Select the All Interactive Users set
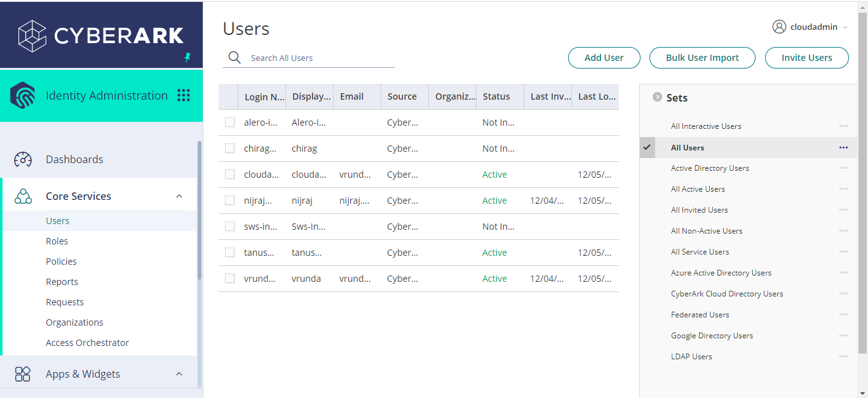The height and width of the screenshot is (398, 868). (x=706, y=126)
